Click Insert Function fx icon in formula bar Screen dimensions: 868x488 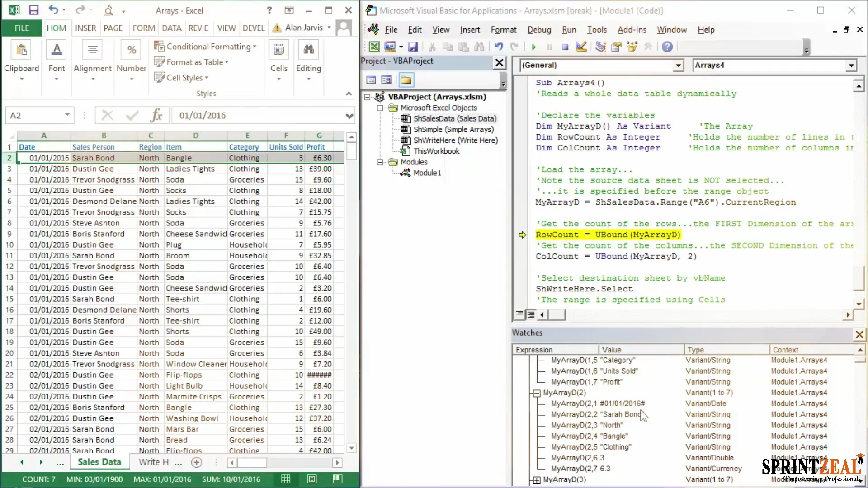tap(156, 116)
